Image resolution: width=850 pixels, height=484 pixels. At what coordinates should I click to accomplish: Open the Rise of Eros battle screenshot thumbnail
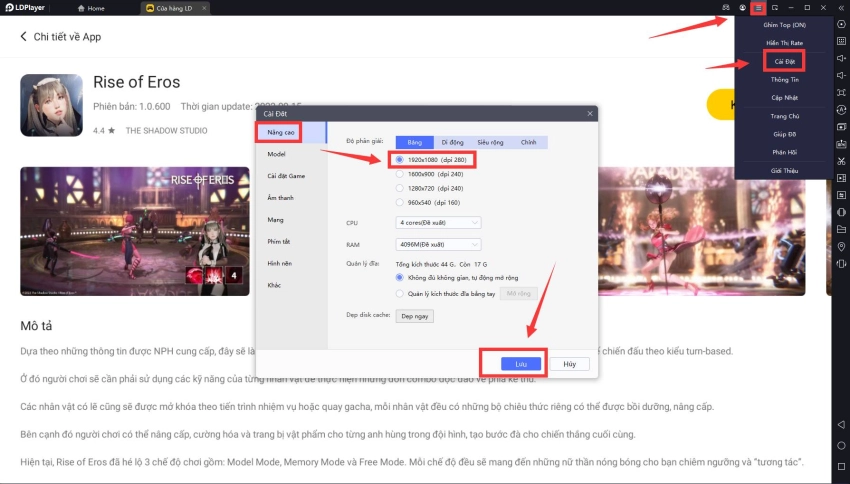tap(135, 231)
